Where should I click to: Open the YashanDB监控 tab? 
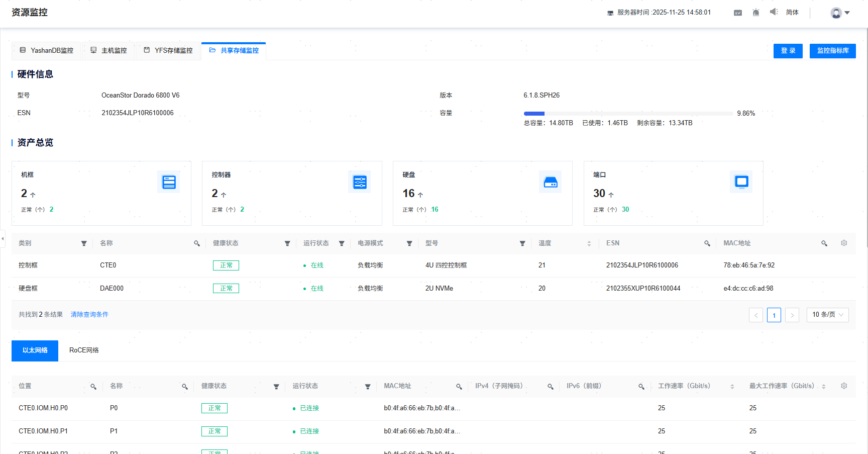46,50
